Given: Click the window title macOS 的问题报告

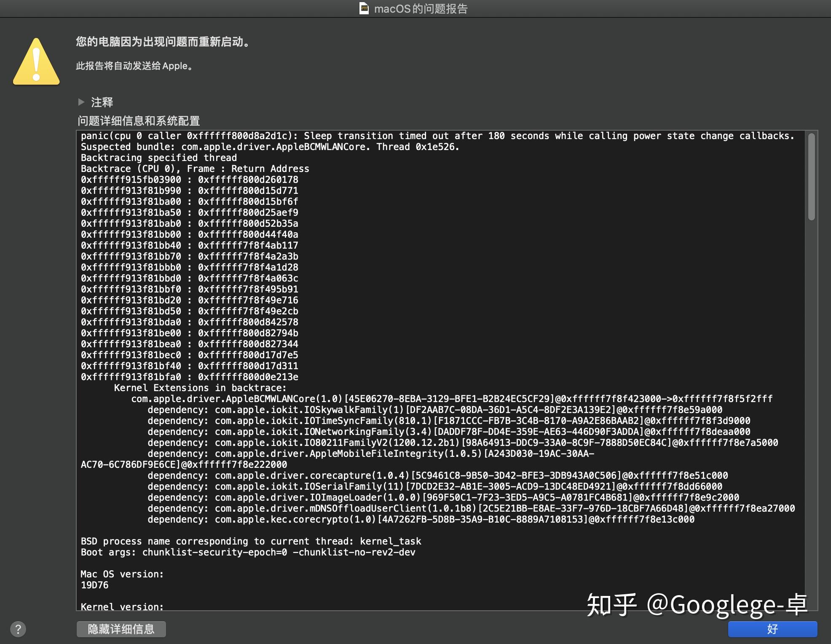Looking at the screenshot, I should click(x=421, y=9).
